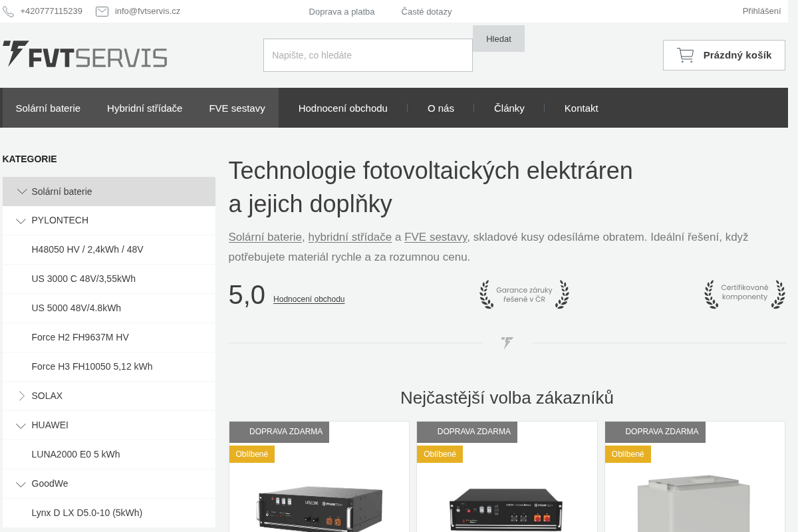798x532 pixels.
Task: Open Hodnocení obchodu link beside 5,0 rating
Action: [309, 299]
